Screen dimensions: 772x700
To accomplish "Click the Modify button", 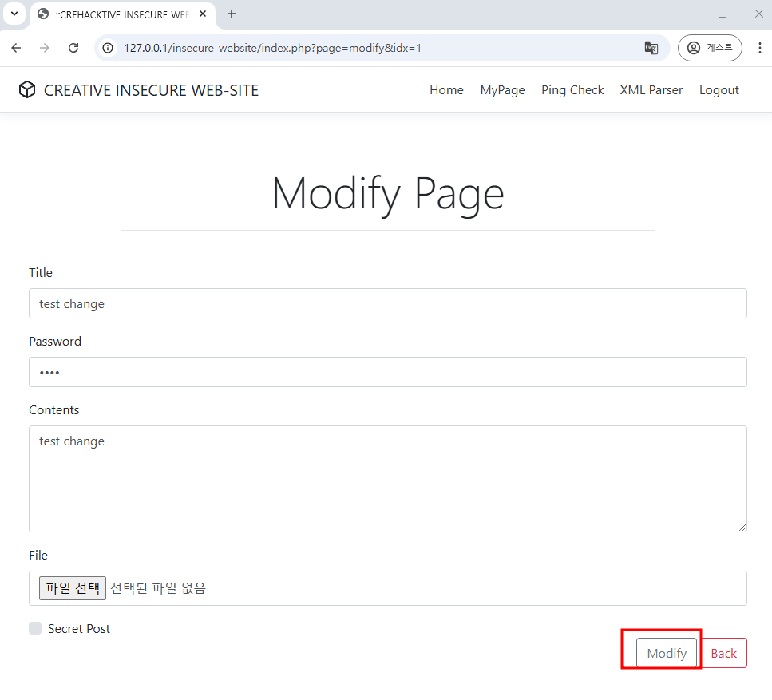I will tap(667, 653).
